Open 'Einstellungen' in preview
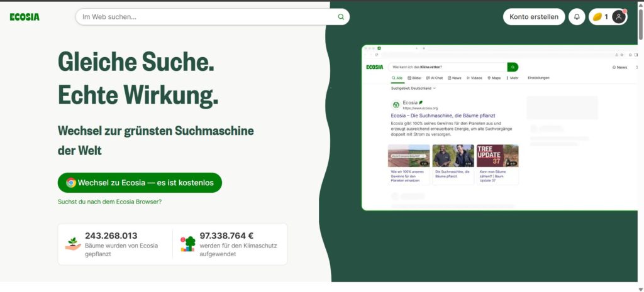 [x=538, y=78]
